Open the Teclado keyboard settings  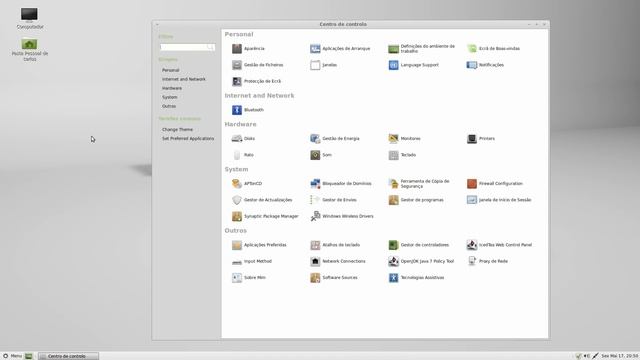[x=402, y=155]
